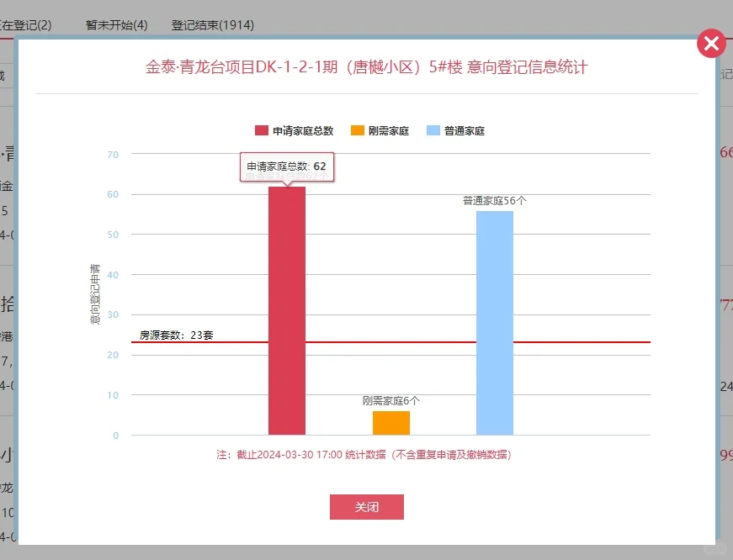Switch to the 登记结束(1914) tab
This screenshot has height=560, width=733.
coord(209,25)
